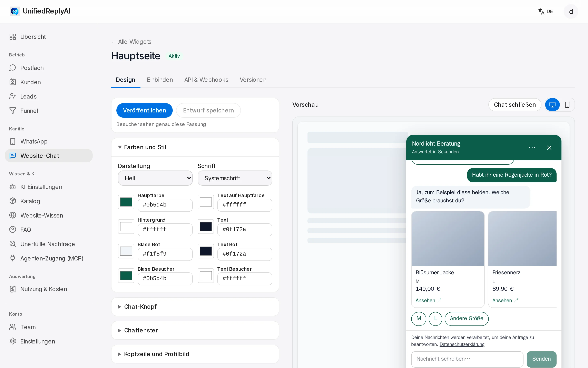Open Leads in the sidebar
This screenshot has width=588, height=368.
(x=49, y=96)
